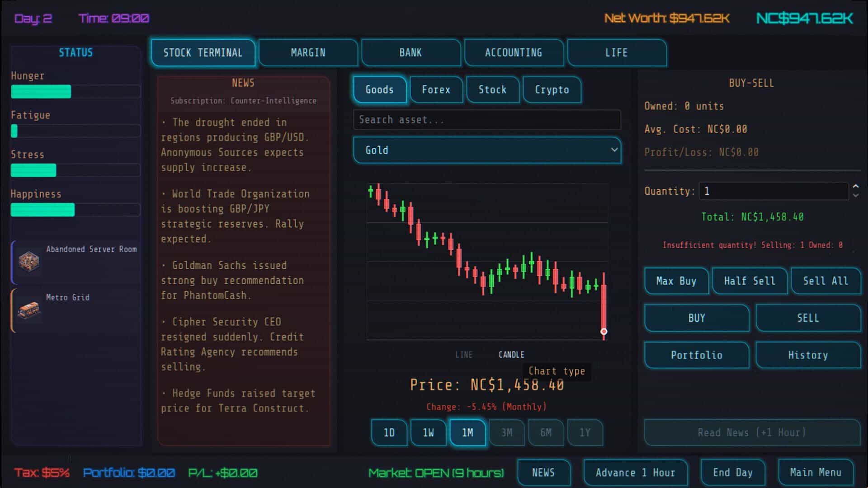This screenshot has height=488, width=868.
Task: Open the Abandoned Server Room icon
Action: point(29,261)
